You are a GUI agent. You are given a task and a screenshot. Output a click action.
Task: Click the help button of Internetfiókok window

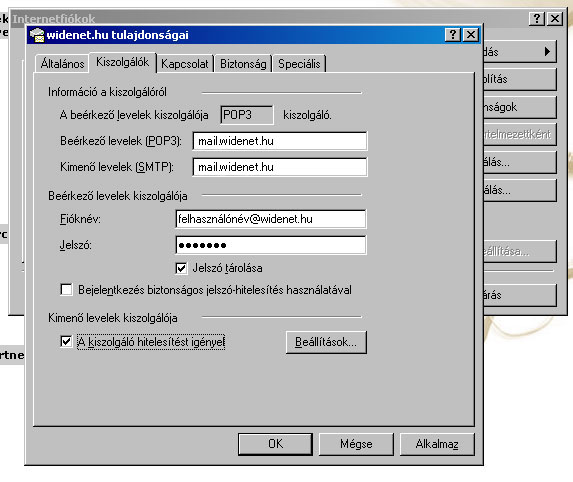[x=537, y=18]
